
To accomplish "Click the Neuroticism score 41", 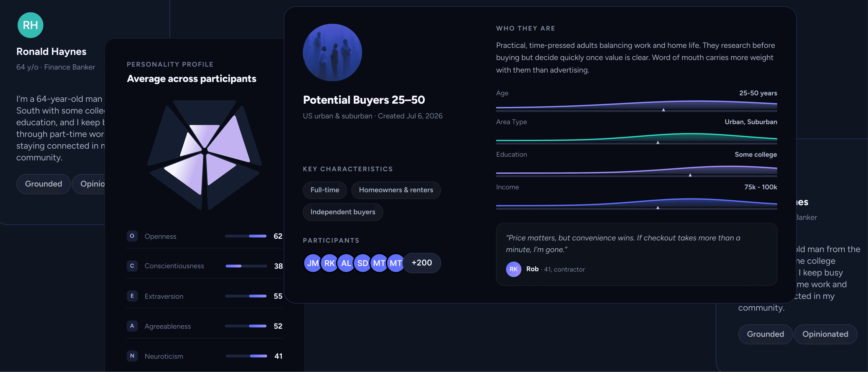I will click(x=278, y=356).
